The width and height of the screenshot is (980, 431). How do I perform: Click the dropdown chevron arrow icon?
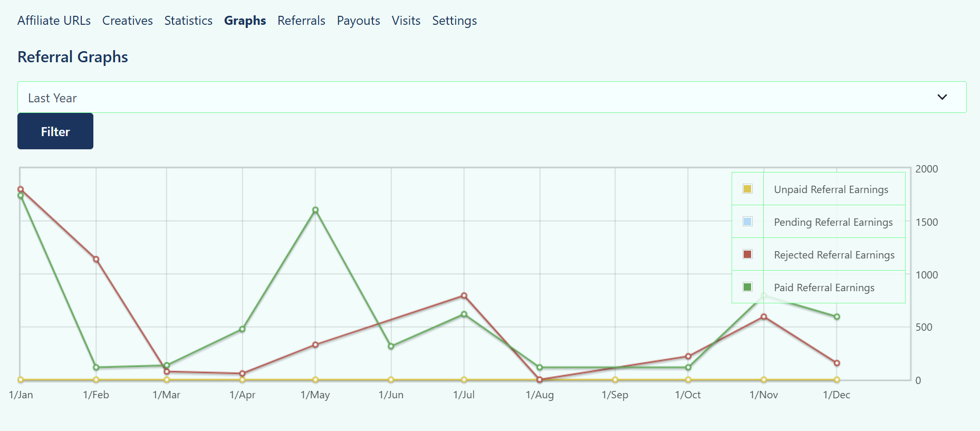942,97
